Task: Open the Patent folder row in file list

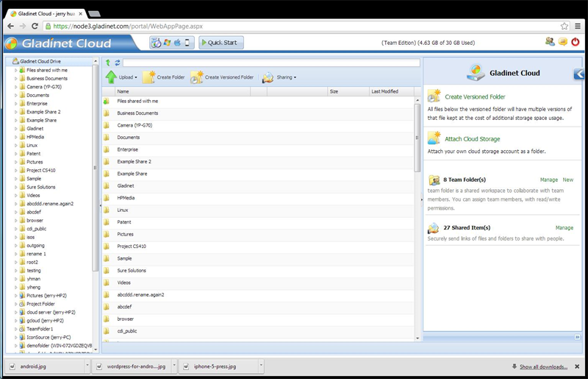Action: click(x=258, y=222)
